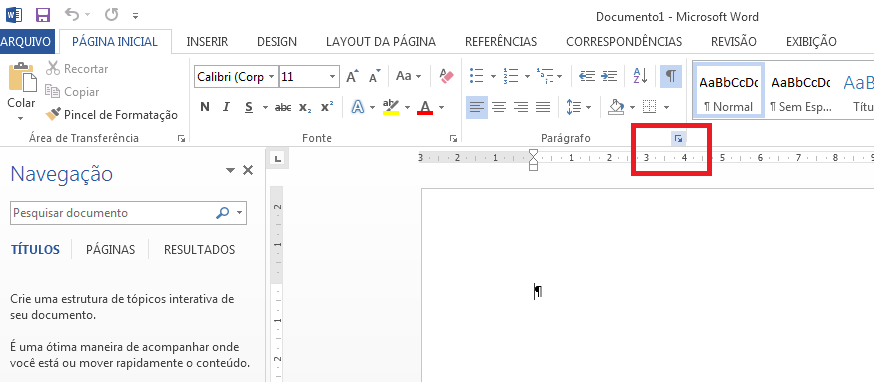Open font color dropdown arrow
874x382 pixels.
point(441,108)
